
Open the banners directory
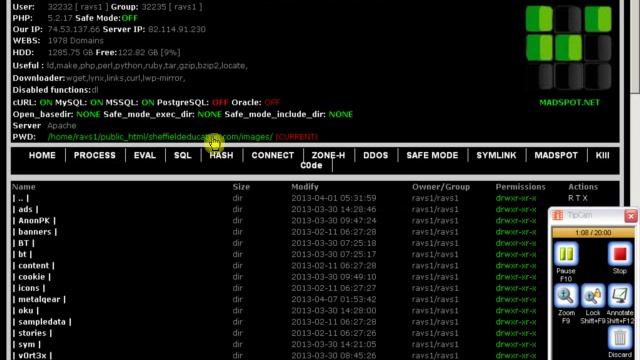[x=35, y=232]
